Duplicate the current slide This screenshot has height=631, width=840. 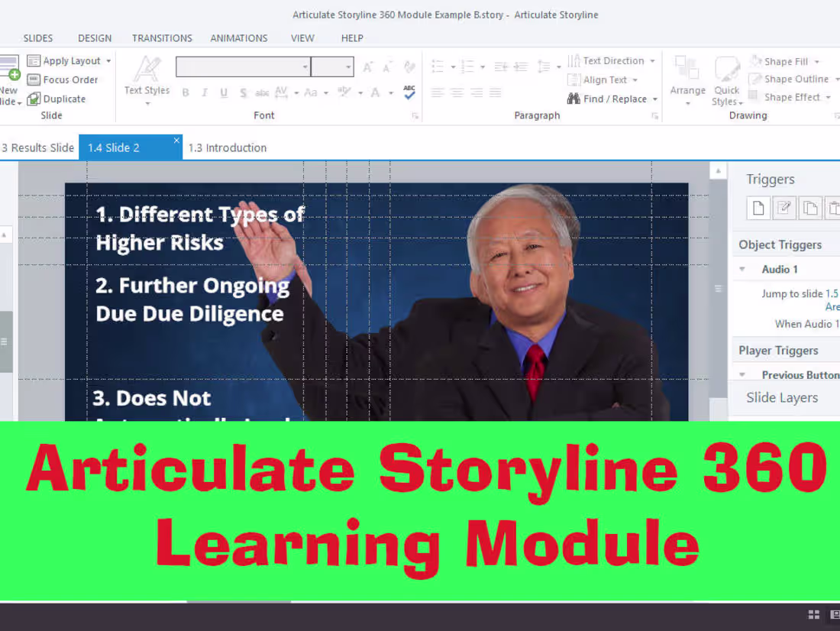(x=57, y=99)
